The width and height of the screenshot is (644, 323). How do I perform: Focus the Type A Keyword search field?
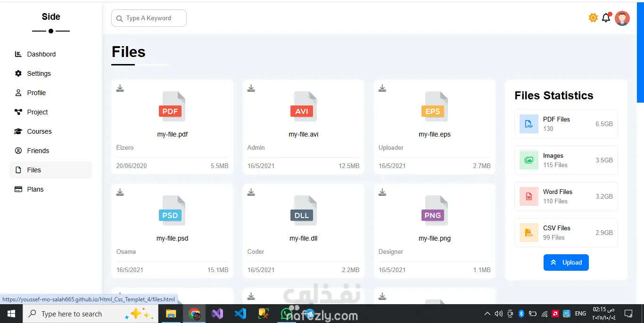(149, 18)
